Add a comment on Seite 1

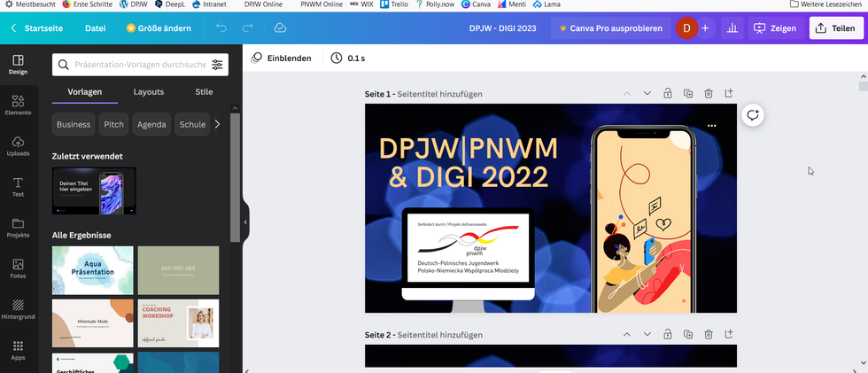coord(752,115)
